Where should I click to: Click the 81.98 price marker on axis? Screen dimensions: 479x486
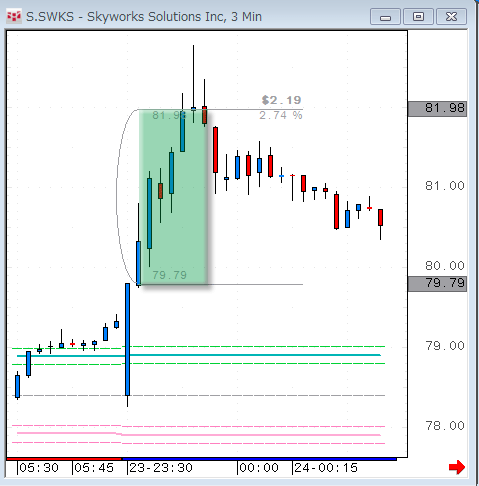[438, 109]
